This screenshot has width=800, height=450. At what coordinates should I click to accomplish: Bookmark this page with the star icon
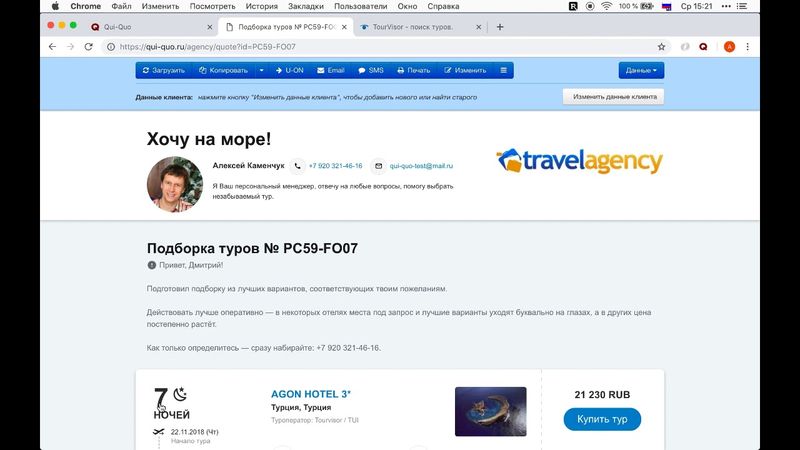click(x=661, y=46)
